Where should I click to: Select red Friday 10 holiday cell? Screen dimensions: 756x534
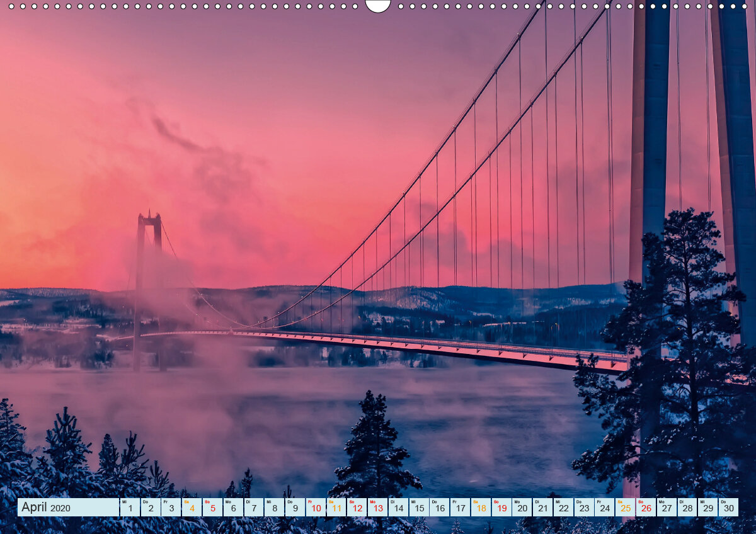tap(316, 508)
